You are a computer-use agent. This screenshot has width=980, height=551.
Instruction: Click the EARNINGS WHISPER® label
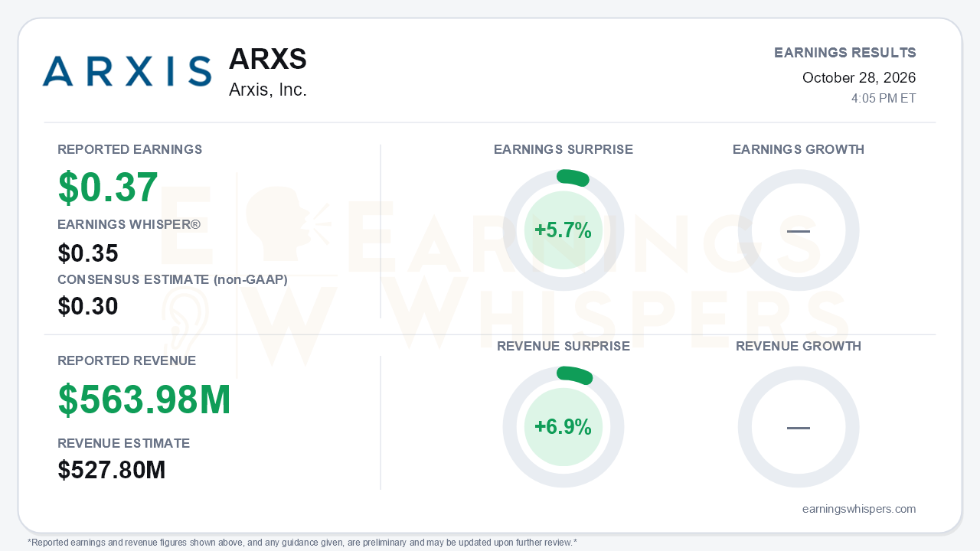[x=129, y=224]
